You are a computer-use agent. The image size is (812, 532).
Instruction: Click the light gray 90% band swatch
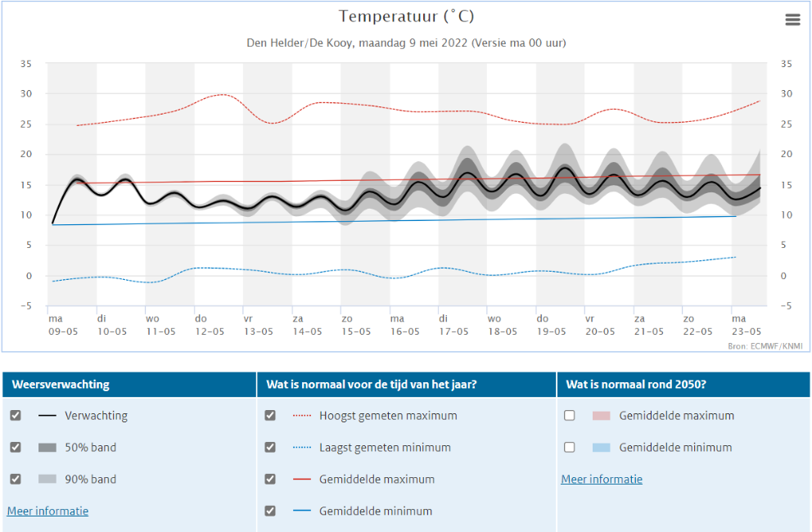(x=47, y=480)
